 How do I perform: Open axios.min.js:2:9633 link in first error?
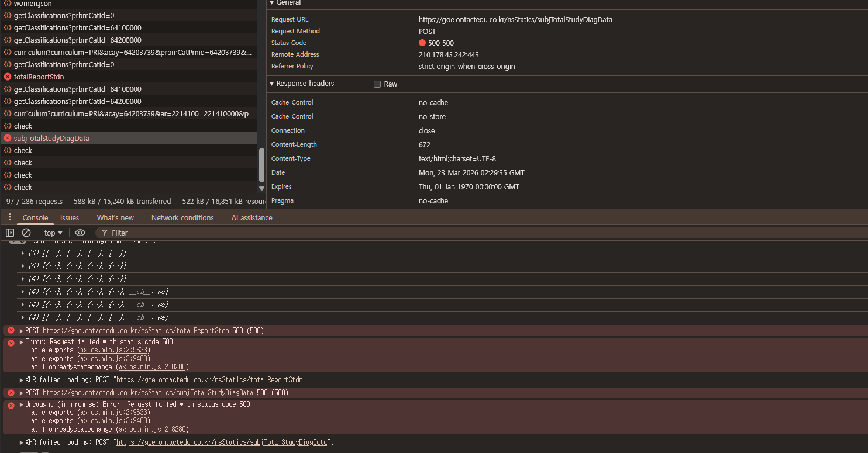pyautogui.click(x=115, y=350)
